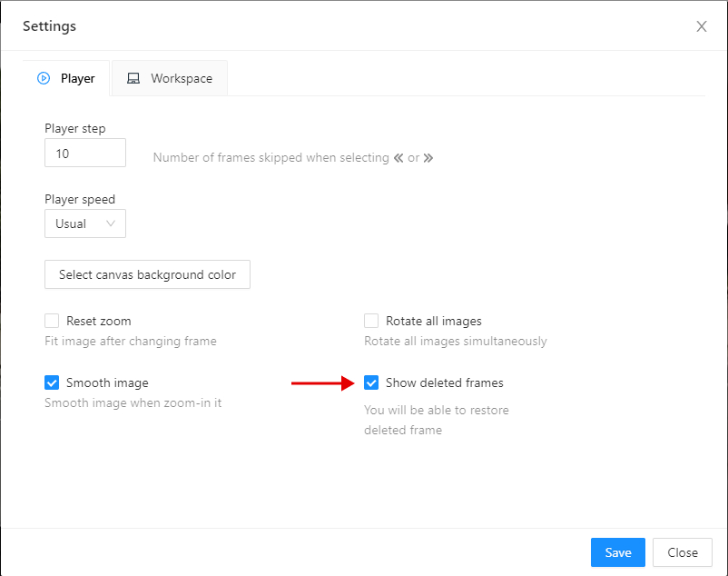Viewport: 728px width, 576px height.
Task: Click the double right arrow hint icon
Action: tap(428, 158)
